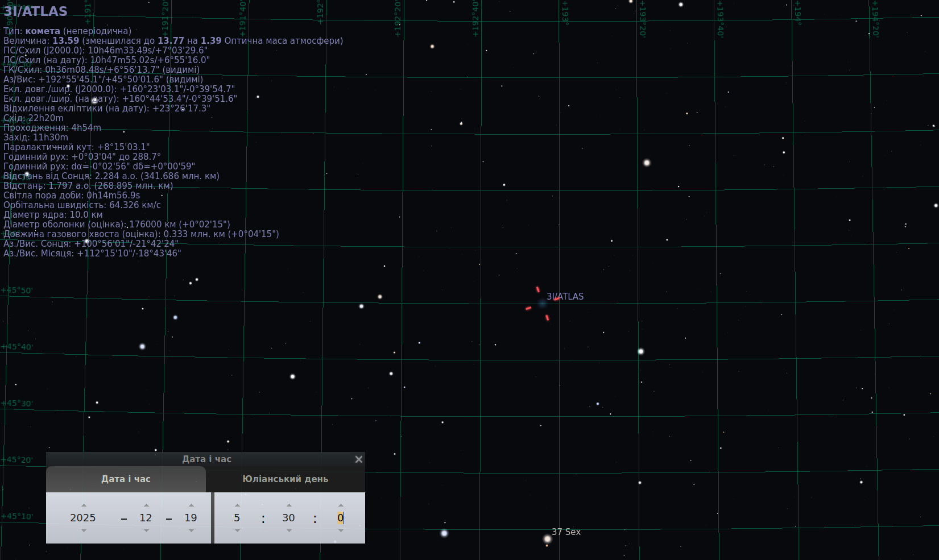Select the year field showing 2025
The image size is (939, 560).
83,518
